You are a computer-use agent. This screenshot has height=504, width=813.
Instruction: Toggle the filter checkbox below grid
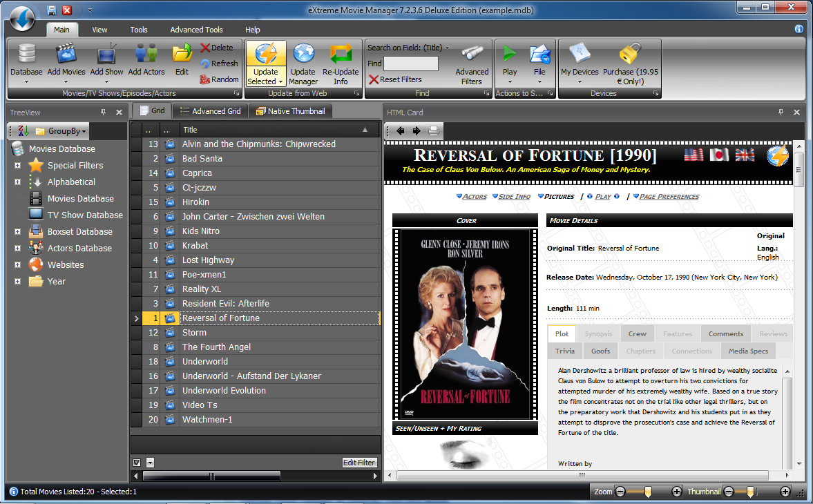tap(137, 463)
